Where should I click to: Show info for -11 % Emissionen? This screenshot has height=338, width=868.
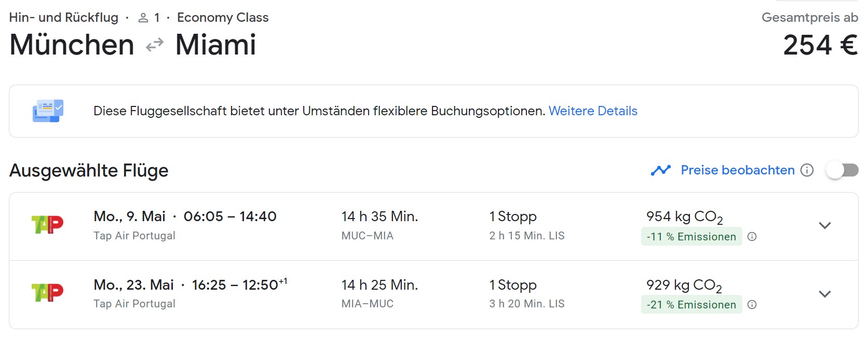752,237
